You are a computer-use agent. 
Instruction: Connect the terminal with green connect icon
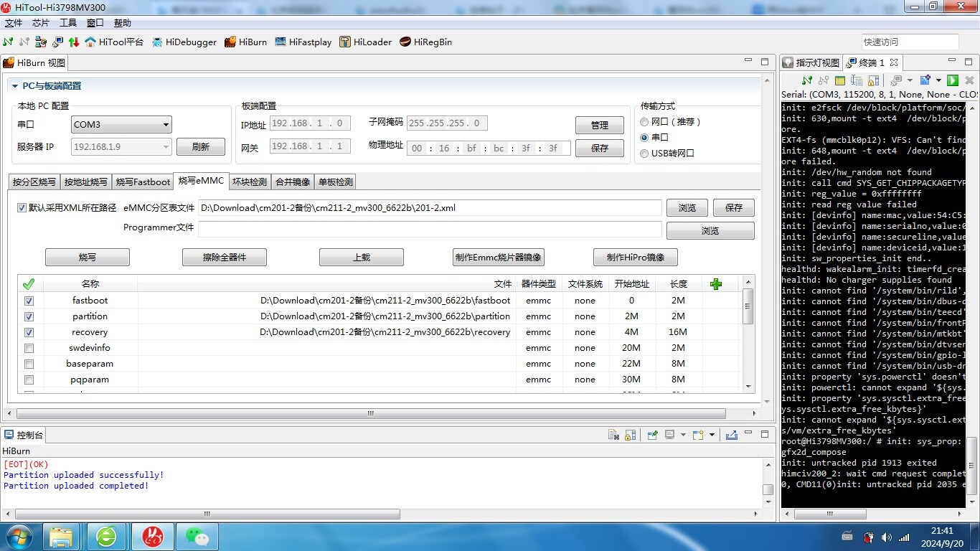(x=807, y=80)
